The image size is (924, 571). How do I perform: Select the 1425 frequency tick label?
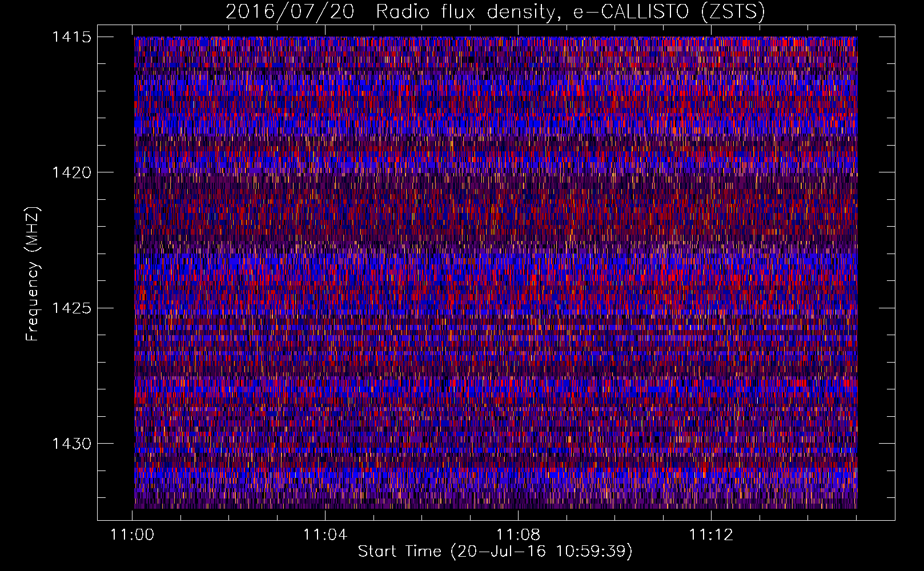click(x=71, y=308)
